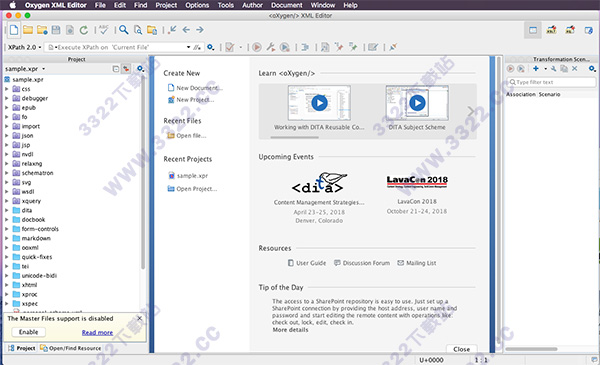Open the User Guide resource
Screen dimensions: 600x365
[x=307, y=263]
